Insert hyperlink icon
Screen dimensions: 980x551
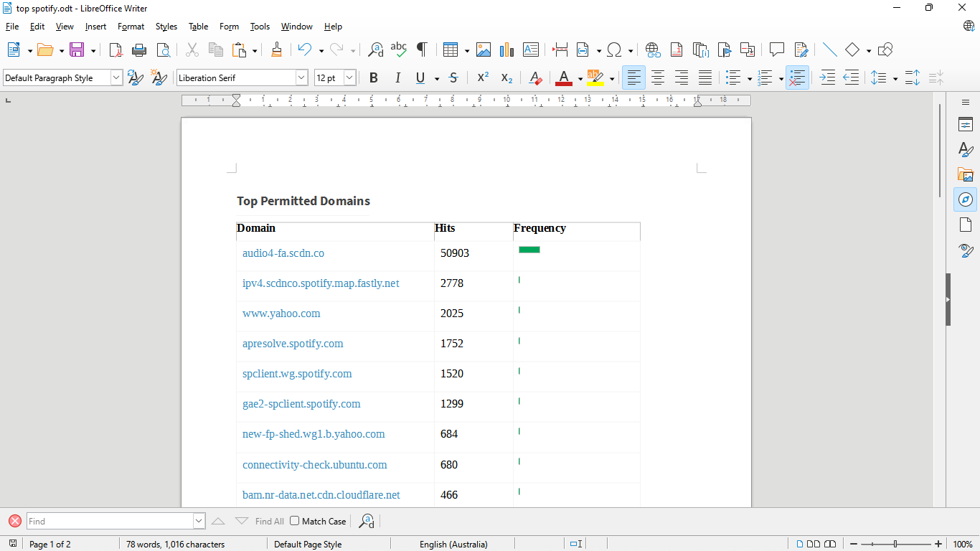[x=653, y=50]
